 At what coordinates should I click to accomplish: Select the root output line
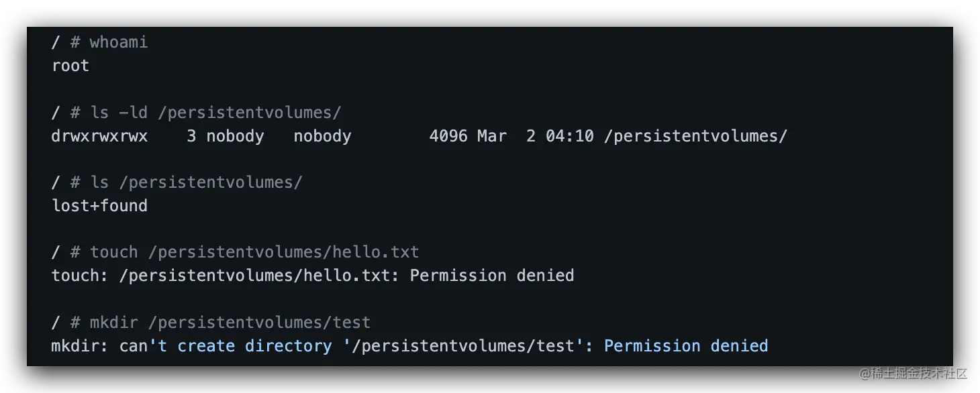70,66
